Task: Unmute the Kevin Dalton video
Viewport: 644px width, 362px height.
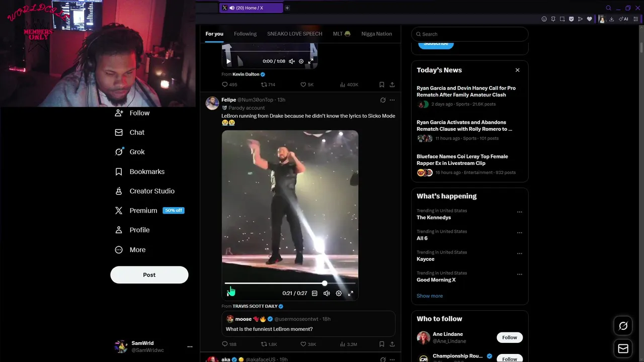Action: (292, 61)
